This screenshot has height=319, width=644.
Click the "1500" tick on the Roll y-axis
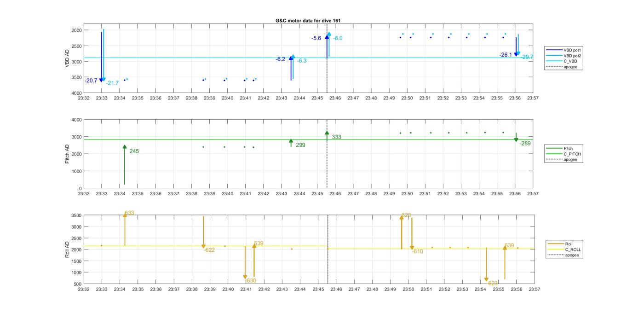(x=76, y=261)
